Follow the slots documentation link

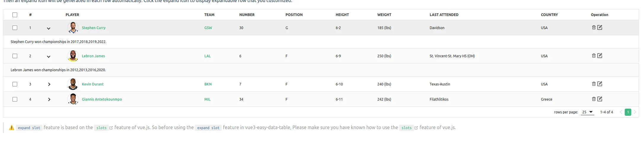tap(102, 128)
